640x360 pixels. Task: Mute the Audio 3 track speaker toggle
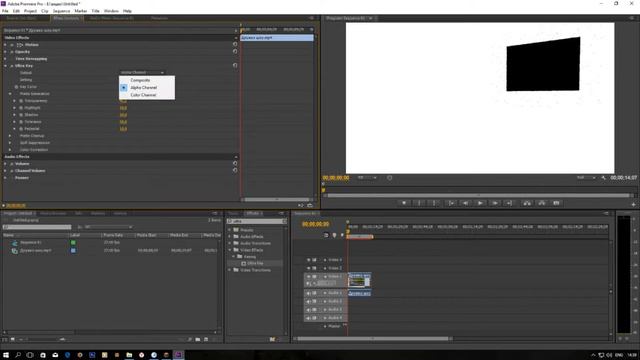point(309,309)
